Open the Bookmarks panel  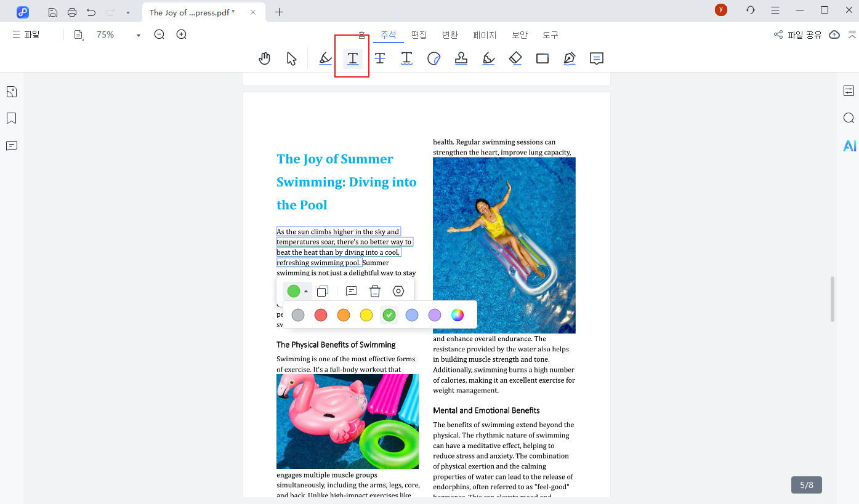(11, 118)
